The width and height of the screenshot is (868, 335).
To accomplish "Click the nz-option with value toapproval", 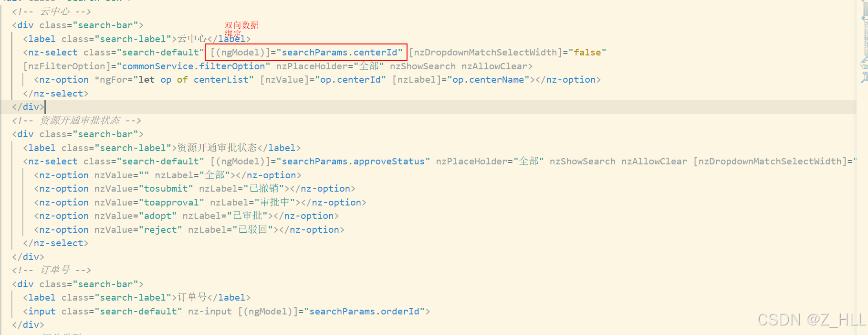I will click(x=199, y=203).
